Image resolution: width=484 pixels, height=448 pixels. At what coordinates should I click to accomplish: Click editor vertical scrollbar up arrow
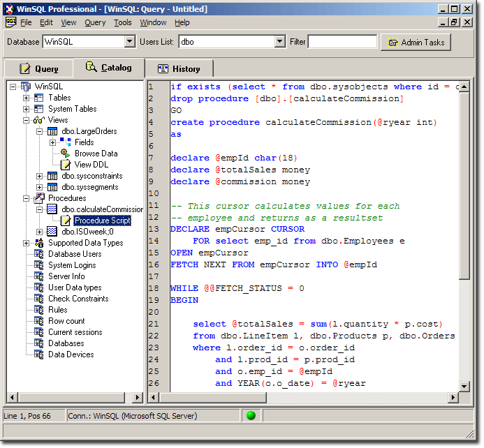[x=464, y=87]
